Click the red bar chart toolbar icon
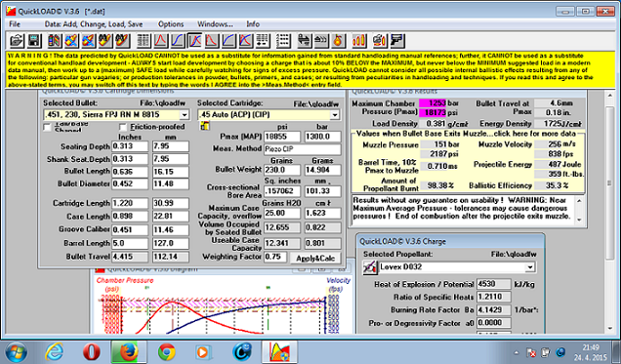Screen dimensions: 621x364 pos(358,41)
